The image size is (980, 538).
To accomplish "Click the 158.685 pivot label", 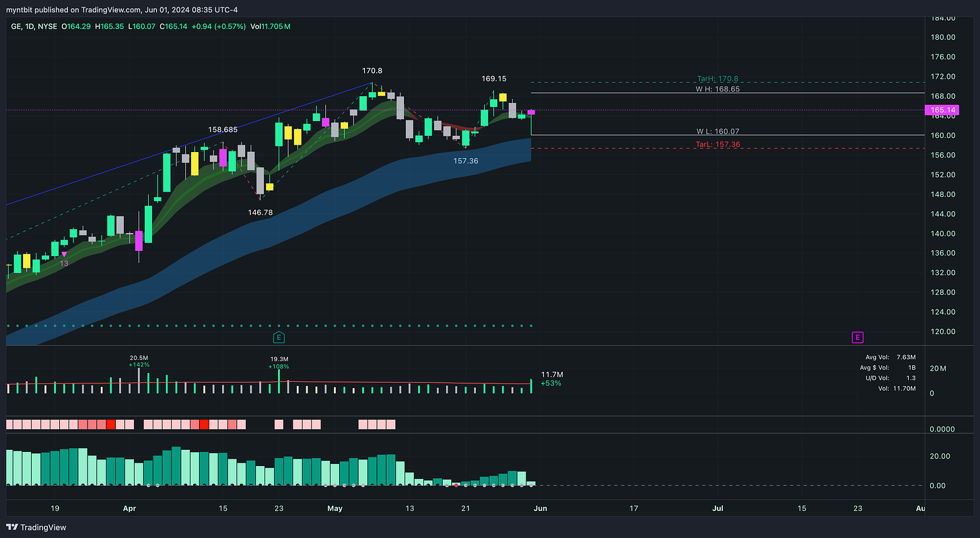I will (223, 130).
